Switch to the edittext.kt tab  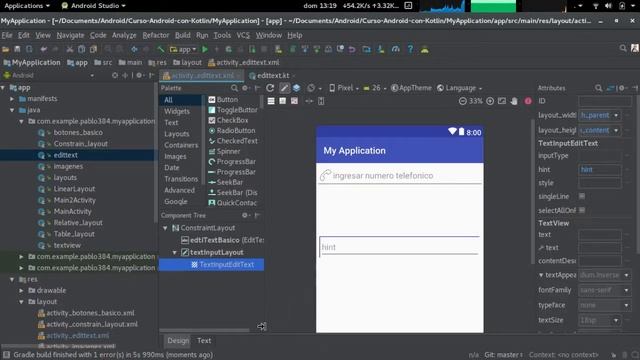273,76
